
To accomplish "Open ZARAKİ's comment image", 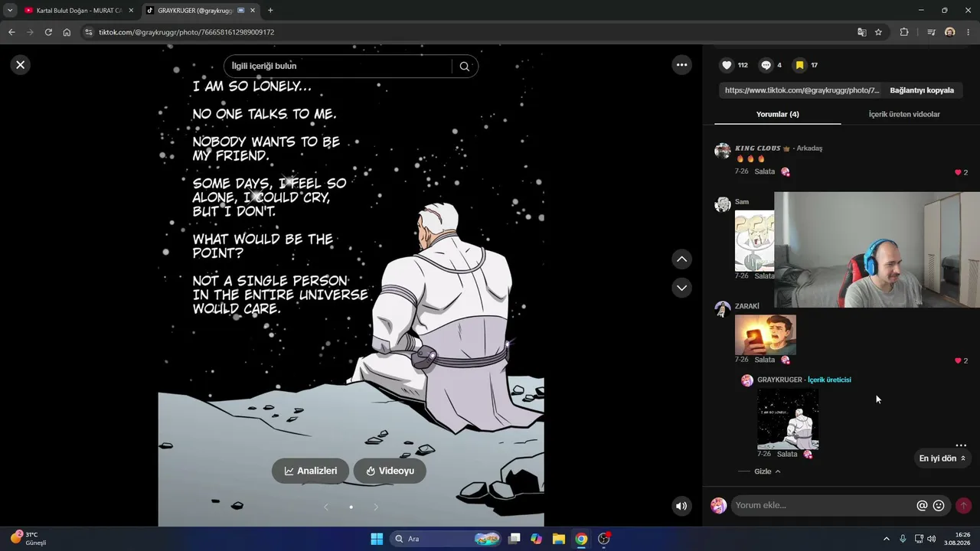I will pos(766,334).
